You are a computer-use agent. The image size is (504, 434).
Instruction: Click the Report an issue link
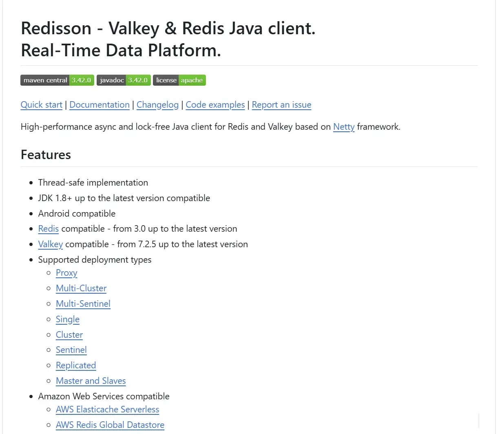tap(281, 105)
